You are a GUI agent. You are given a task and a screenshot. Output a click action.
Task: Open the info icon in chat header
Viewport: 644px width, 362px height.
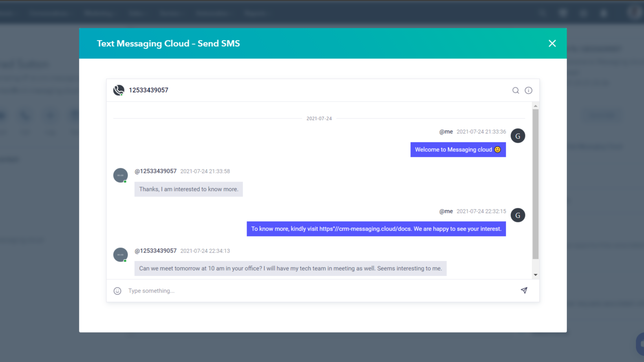(x=528, y=91)
